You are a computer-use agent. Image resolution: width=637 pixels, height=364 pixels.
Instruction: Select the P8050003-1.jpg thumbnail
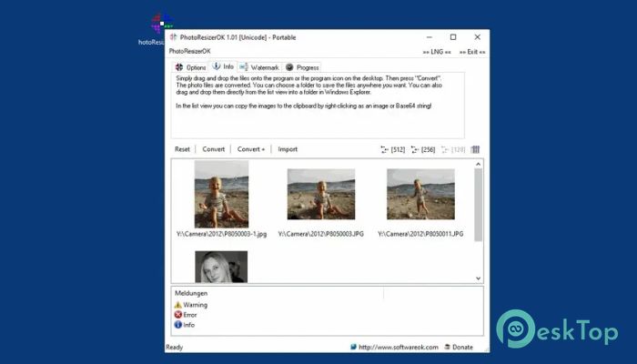tap(221, 194)
